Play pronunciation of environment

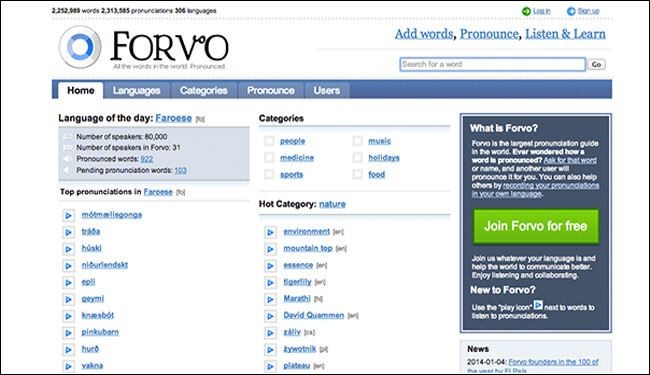point(270,232)
